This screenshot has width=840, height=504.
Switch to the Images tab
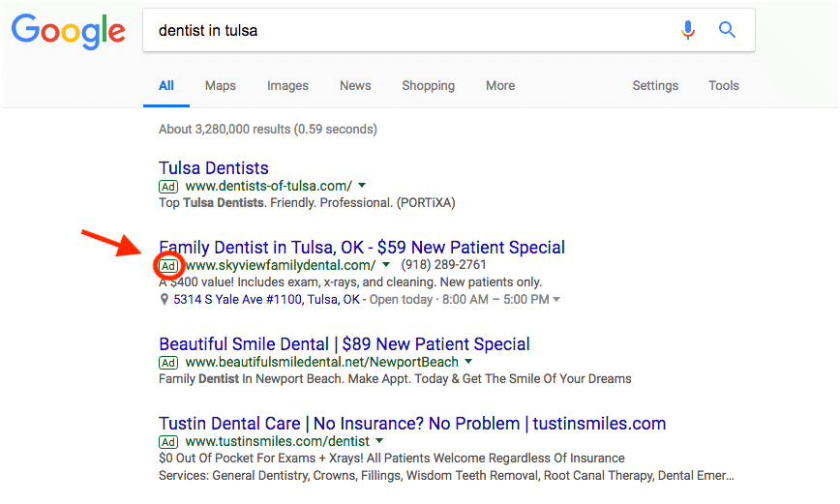(x=287, y=85)
